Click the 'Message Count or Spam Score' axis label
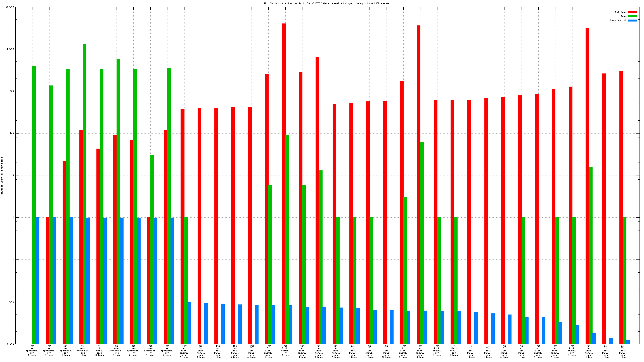Screen dimensions: 644x362 pos(2,175)
